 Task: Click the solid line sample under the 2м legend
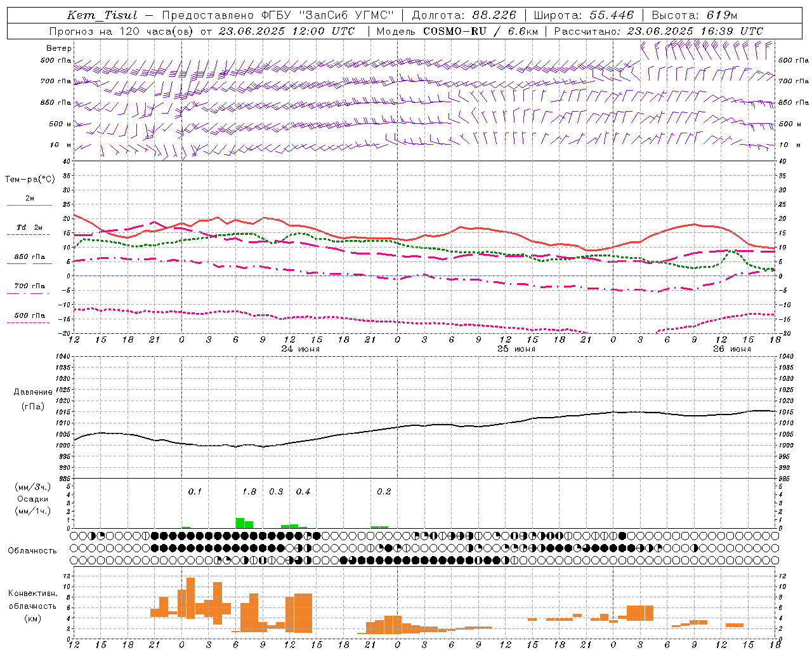(29, 205)
